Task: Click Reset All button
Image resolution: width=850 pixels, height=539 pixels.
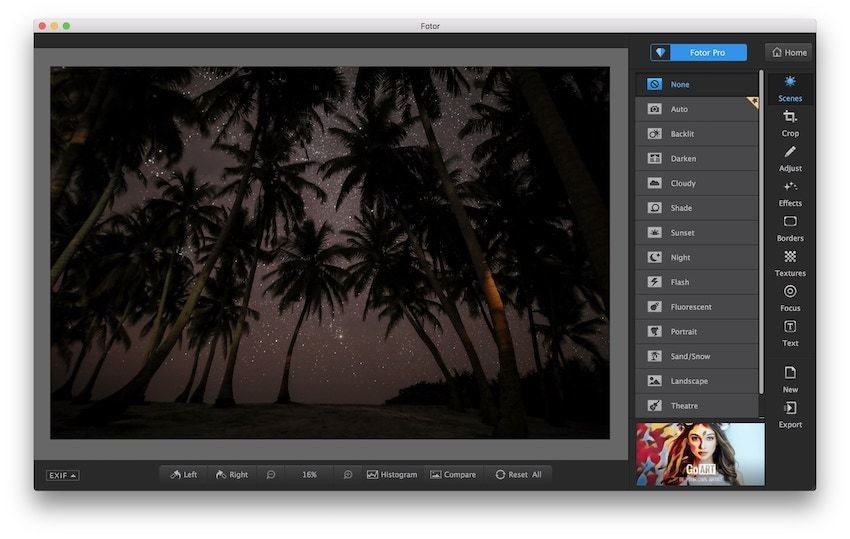Action: (518, 474)
